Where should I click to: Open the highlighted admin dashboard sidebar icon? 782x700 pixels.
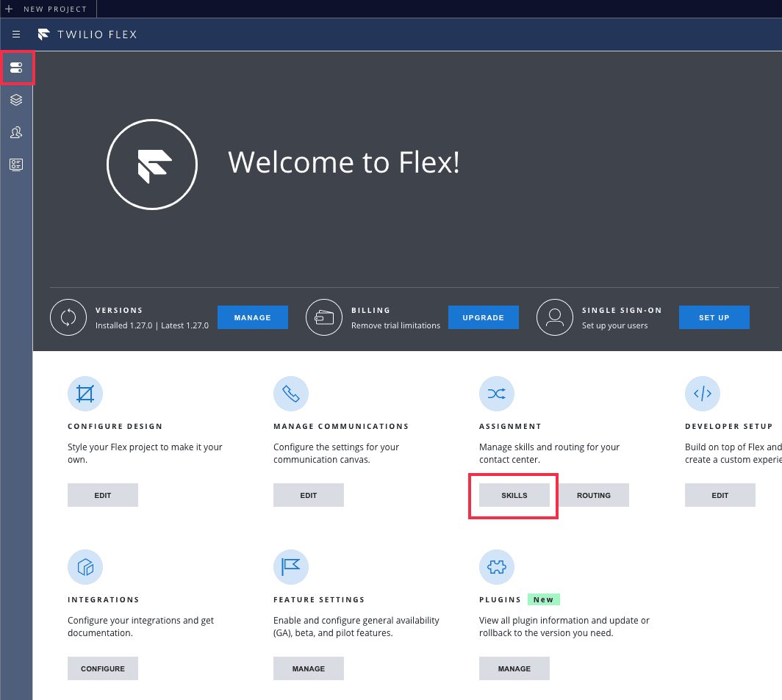(16, 68)
